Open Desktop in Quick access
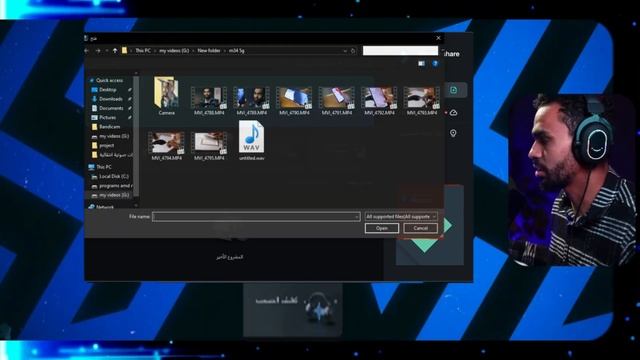Screen dimensions: 640x360 pos(108,89)
